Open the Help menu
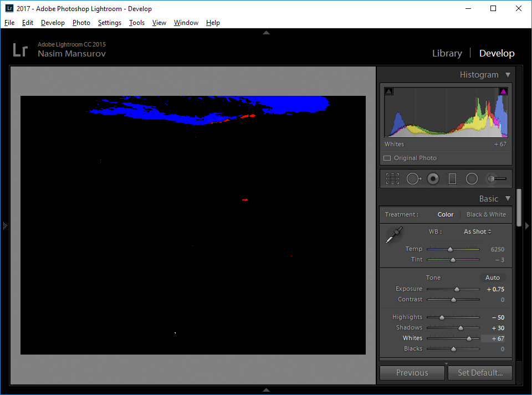Image resolution: width=532 pixels, height=395 pixels. click(213, 23)
